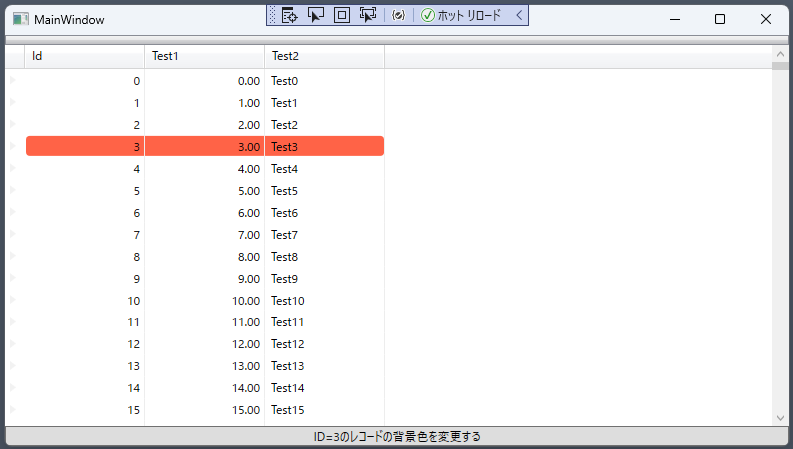Collapse the debug toolbar with the chevron
The height and width of the screenshot is (449, 793).
click(x=519, y=15)
